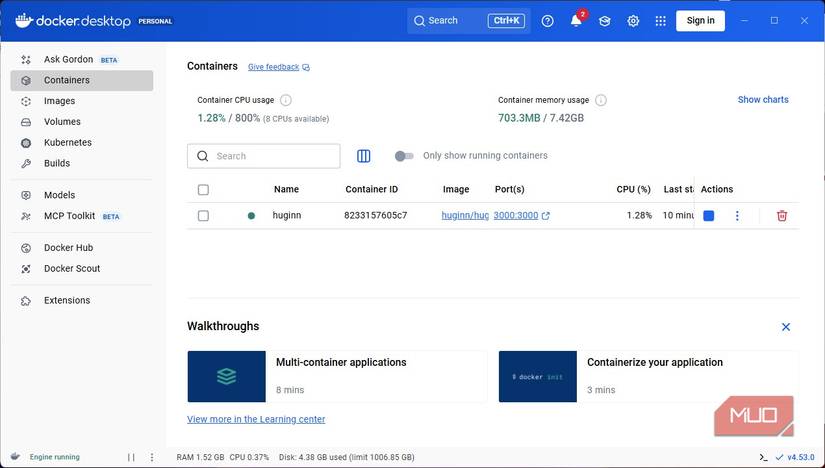Open Extensions section
Screen dimensions: 825x468
coord(82,300)
